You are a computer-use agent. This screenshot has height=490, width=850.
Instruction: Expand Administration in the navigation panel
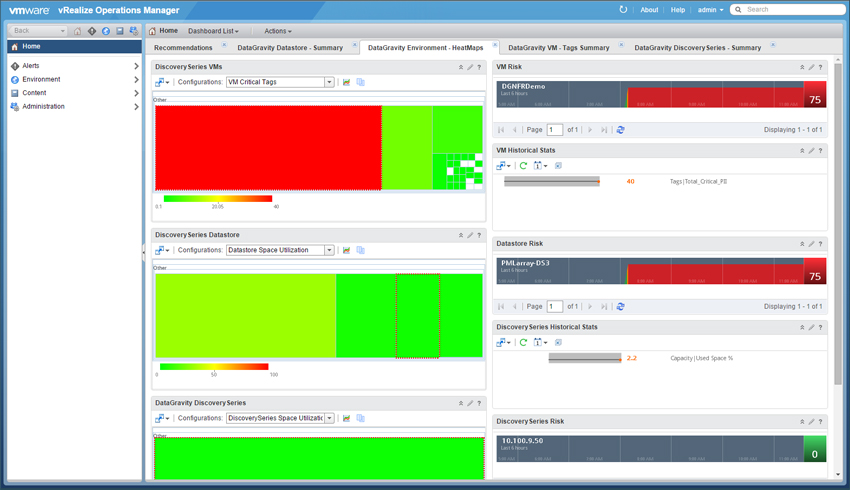click(x=136, y=107)
